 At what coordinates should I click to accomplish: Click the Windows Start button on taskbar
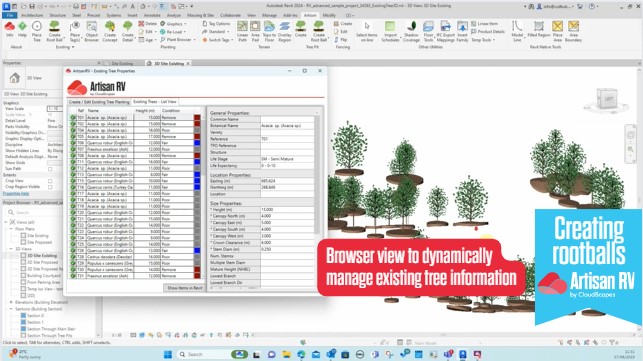pos(168,354)
